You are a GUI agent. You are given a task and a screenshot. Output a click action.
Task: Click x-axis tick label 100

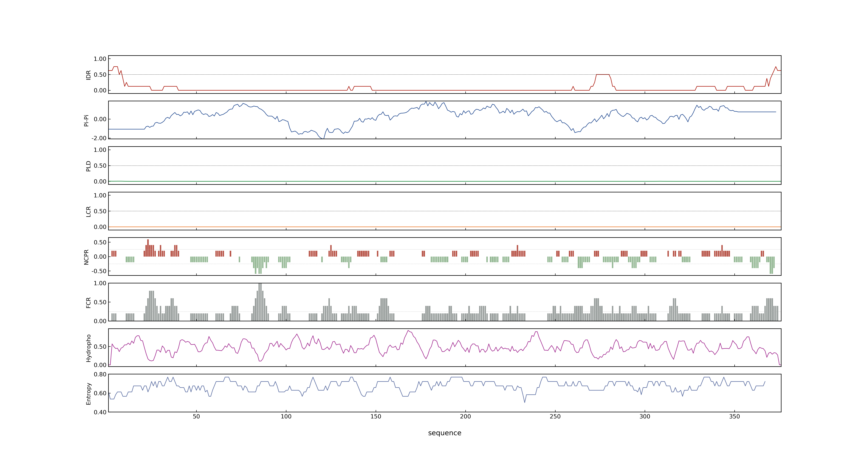(x=286, y=416)
